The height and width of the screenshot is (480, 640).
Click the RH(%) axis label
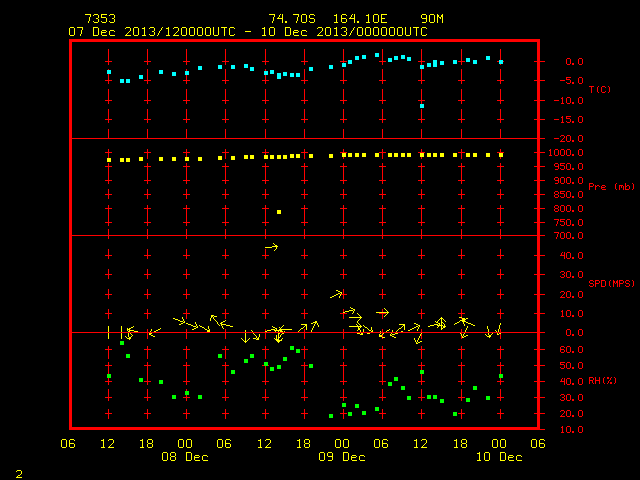[602, 380]
